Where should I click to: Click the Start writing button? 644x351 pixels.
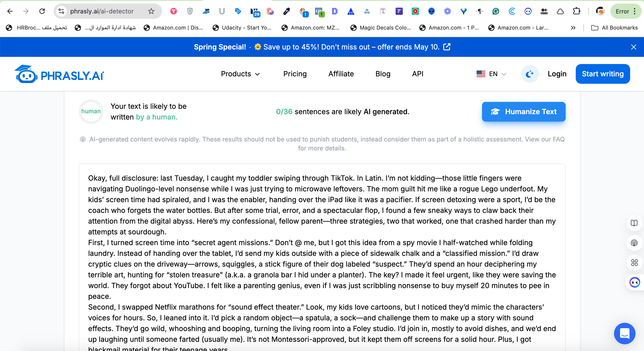(x=603, y=74)
